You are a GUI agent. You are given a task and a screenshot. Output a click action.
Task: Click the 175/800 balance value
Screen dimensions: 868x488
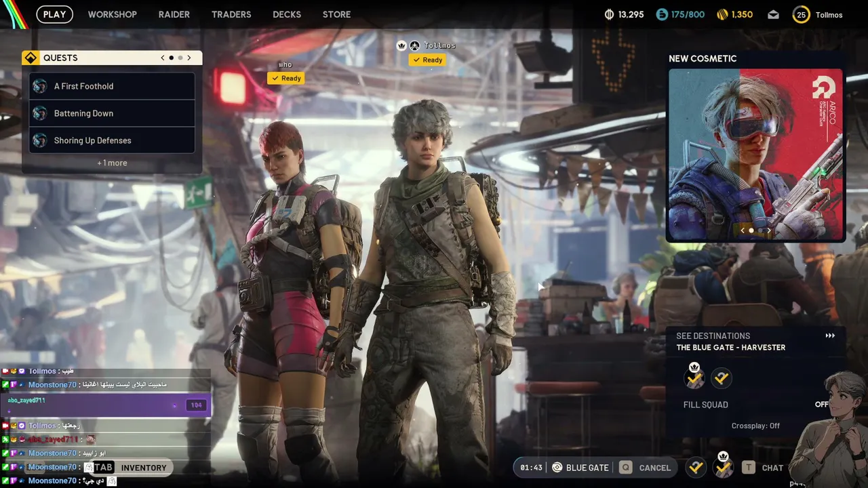click(x=688, y=14)
